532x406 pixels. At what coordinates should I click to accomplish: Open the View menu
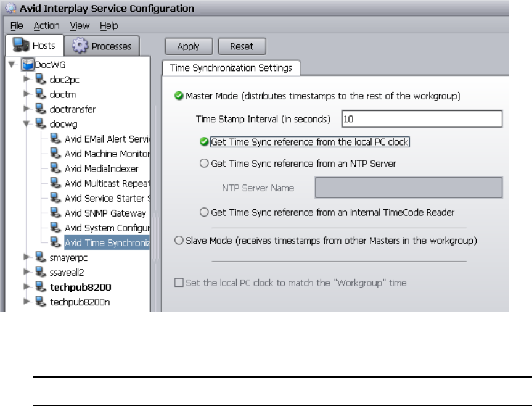point(80,26)
